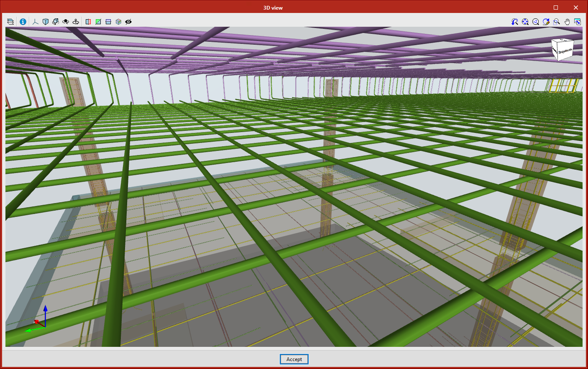Close the 3D view window
This screenshot has width=588, height=369.
[x=576, y=8]
